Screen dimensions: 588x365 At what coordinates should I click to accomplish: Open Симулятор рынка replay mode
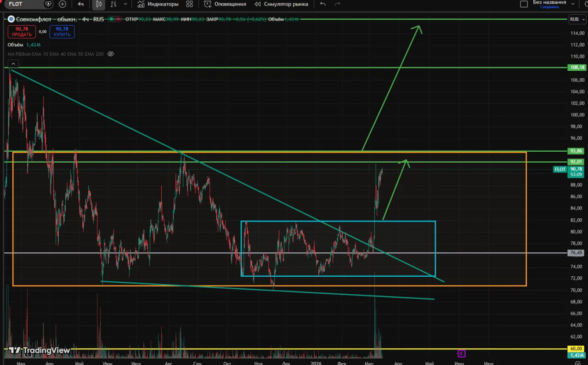click(x=281, y=4)
